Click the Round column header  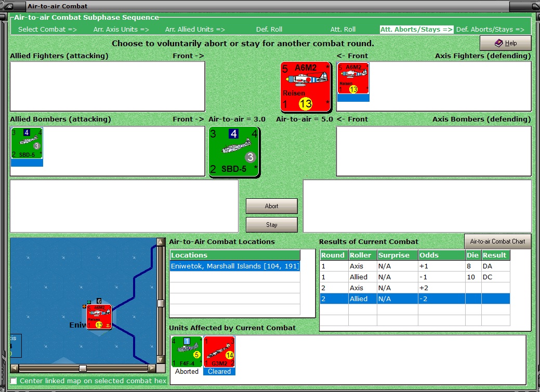pos(334,255)
